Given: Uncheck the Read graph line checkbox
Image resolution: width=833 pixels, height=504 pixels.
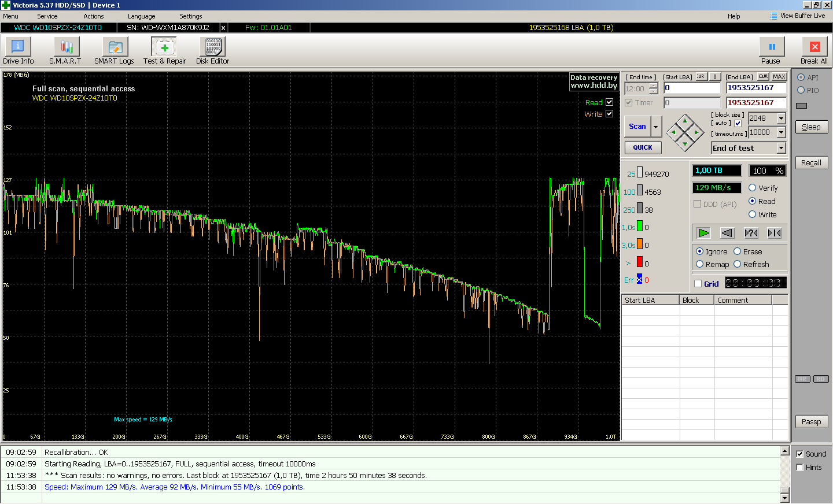Looking at the screenshot, I should [609, 102].
